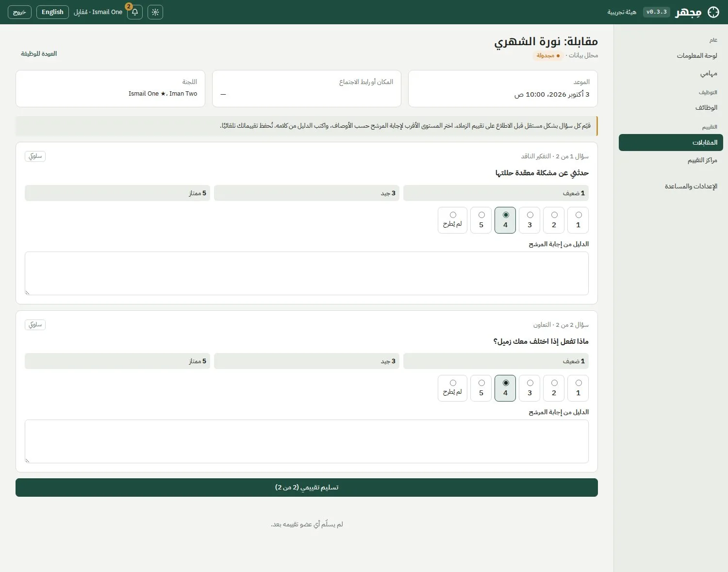Open الإعدادات والمساعدة in the sidebar
This screenshot has width=728, height=572.
pyautogui.click(x=671, y=186)
